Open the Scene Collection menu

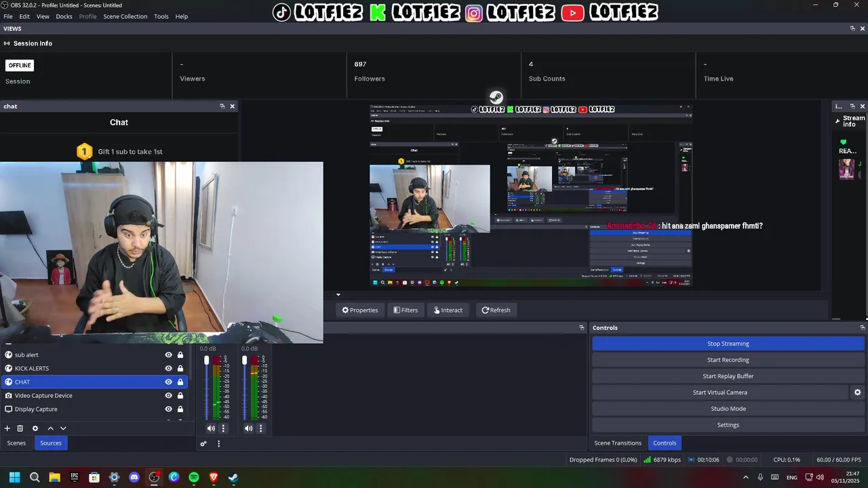tap(125, 16)
